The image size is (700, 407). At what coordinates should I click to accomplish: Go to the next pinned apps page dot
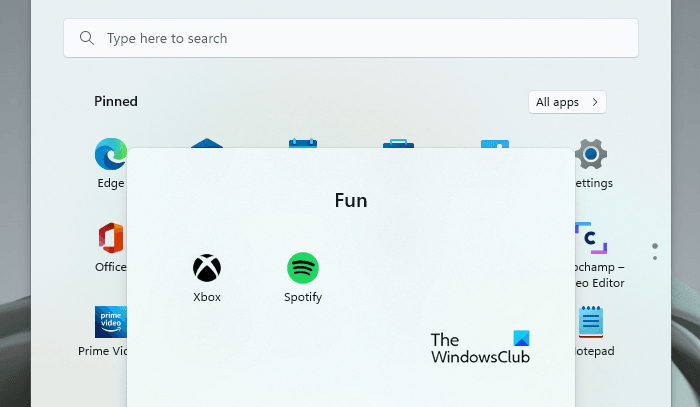655,258
